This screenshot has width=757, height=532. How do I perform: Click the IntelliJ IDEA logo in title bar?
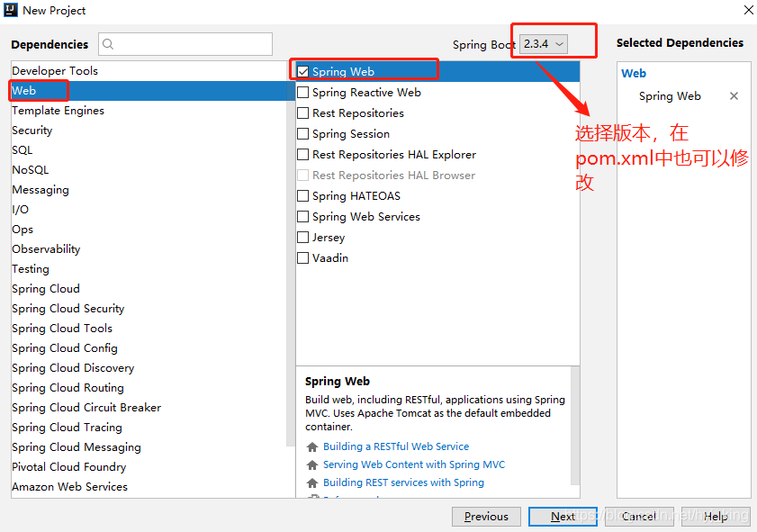point(11,10)
